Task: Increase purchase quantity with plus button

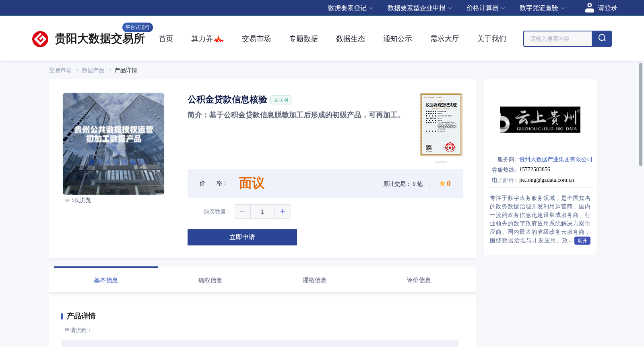Action: tap(283, 212)
